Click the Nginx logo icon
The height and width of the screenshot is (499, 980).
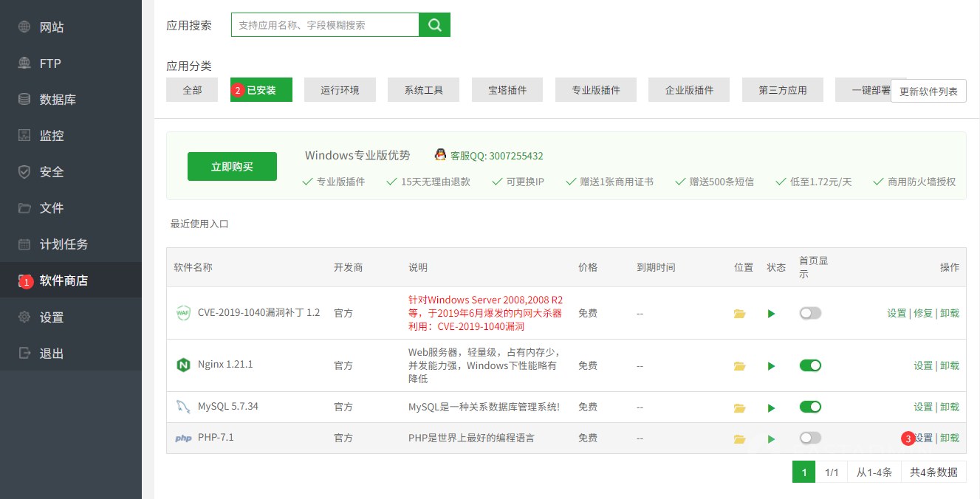(183, 365)
